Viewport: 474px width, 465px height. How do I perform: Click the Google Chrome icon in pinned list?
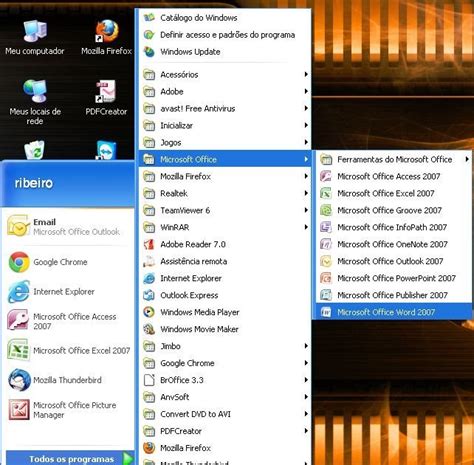19,262
